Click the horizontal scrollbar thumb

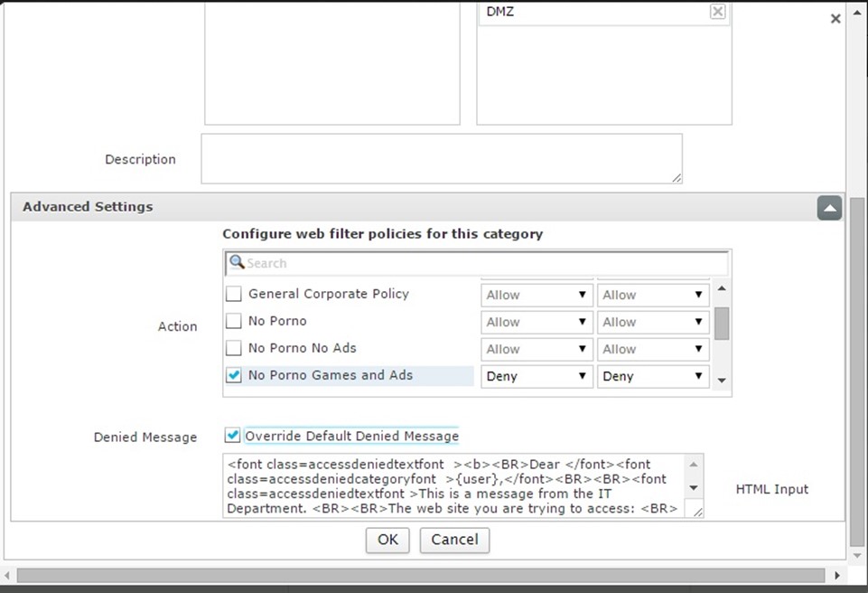coord(421,575)
